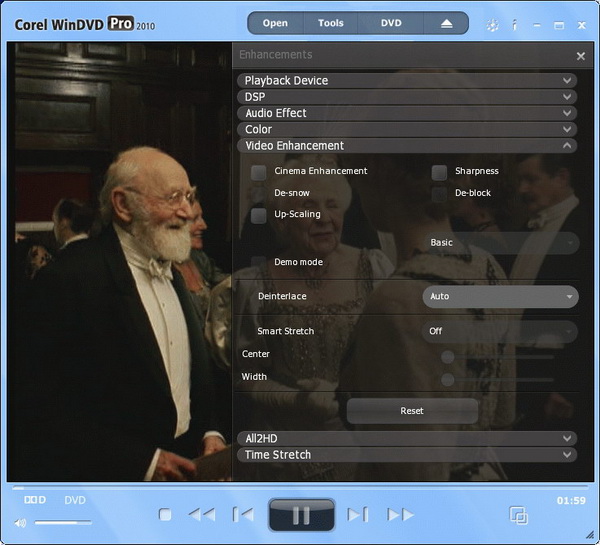The height and width of the screenshot is (545, 600).
Task: Minimize the WinDVD window
Action: click(x=537, y=25)
